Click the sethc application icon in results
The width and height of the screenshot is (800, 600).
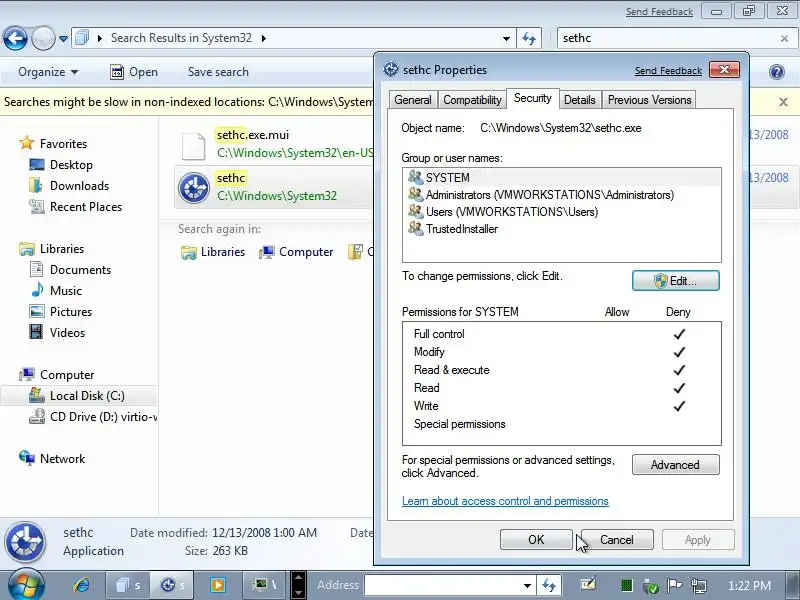[194, 187]
